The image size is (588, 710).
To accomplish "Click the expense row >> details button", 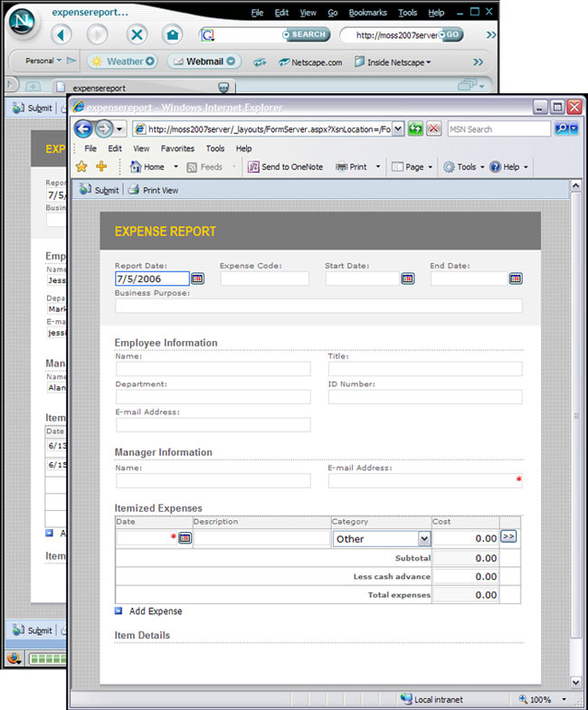I will [x=508, y=536].
